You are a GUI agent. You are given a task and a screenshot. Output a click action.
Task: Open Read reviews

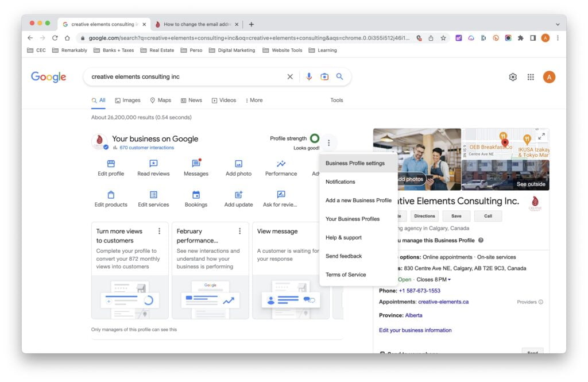(153, 168)
